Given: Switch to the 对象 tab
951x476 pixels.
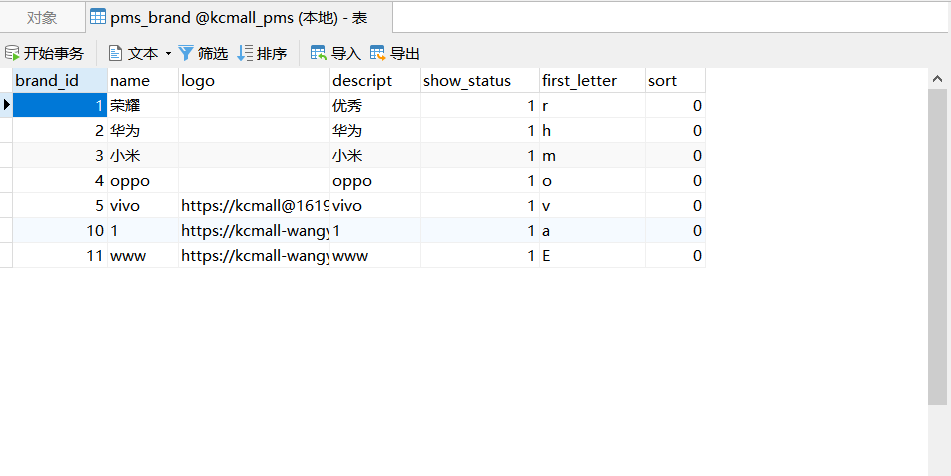Looking at the screenshot, I should click(42, 18).
